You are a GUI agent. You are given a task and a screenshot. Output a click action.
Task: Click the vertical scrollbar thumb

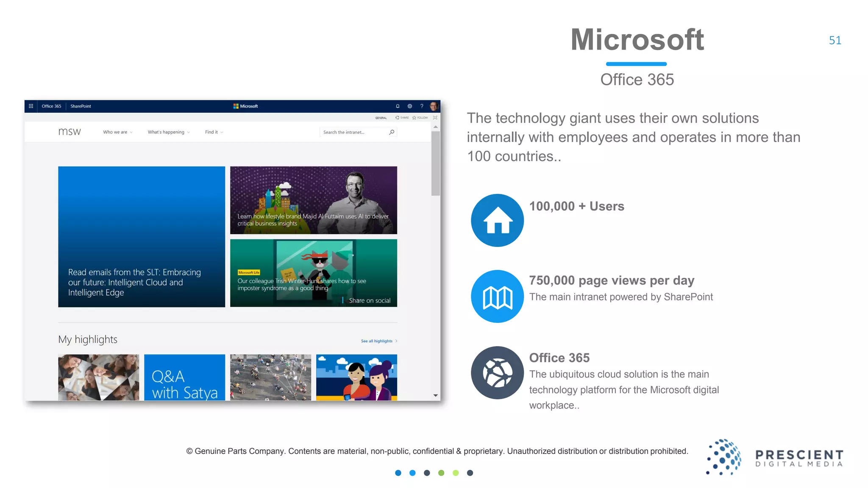[435, 164]
